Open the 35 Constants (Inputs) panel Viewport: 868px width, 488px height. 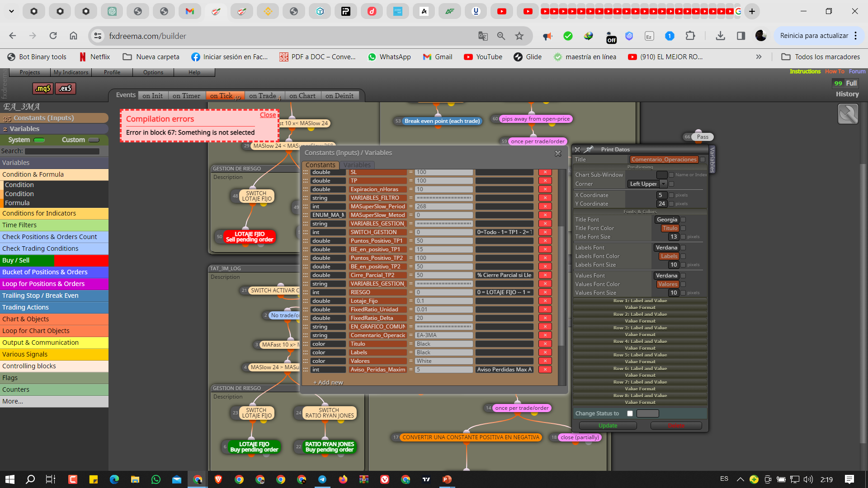tap(54, 118)
